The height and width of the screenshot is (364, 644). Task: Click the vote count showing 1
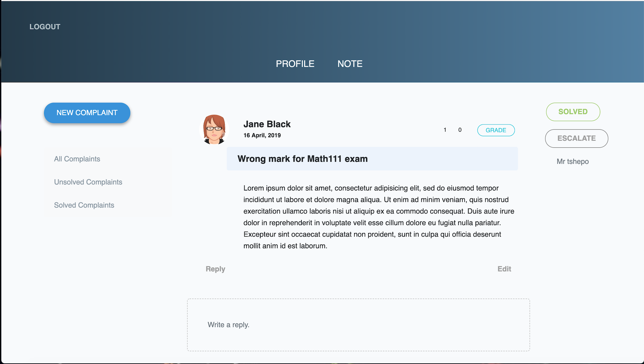pyautogui.click(x=445, y=130)
